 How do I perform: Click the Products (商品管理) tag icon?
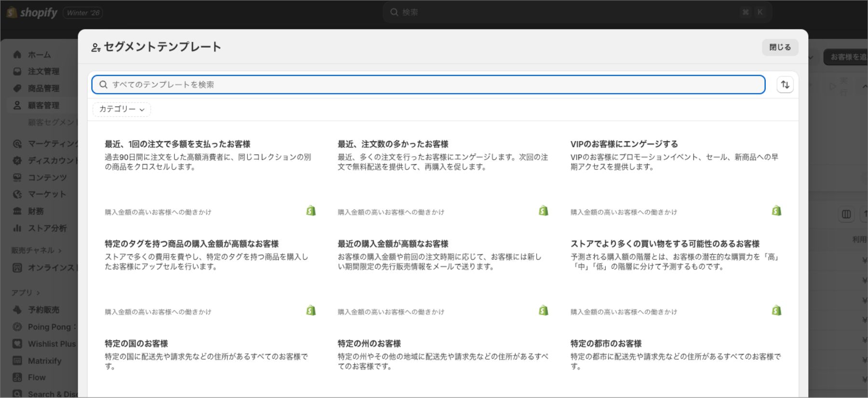(x=17, y=88)
